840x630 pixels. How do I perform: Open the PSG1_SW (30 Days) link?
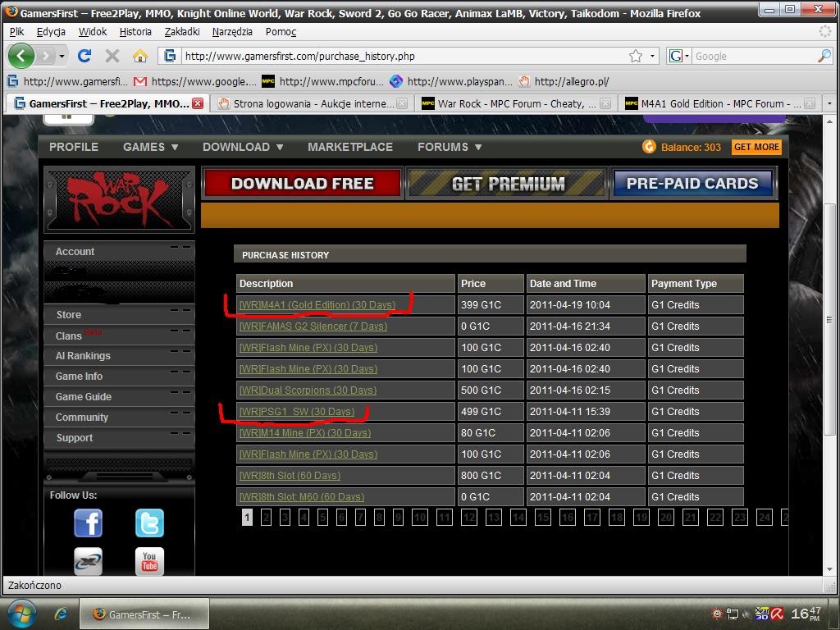(297, 412)
